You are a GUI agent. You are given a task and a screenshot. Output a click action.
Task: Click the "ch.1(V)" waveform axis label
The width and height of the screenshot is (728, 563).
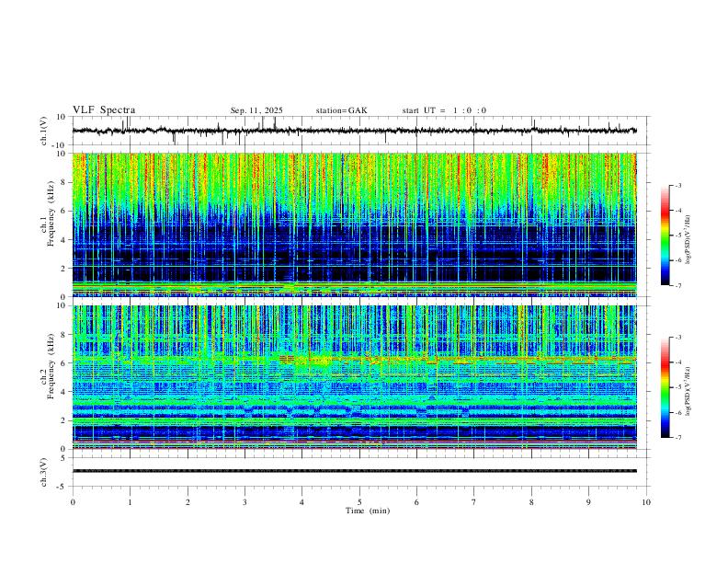click(x=44, y=131)
